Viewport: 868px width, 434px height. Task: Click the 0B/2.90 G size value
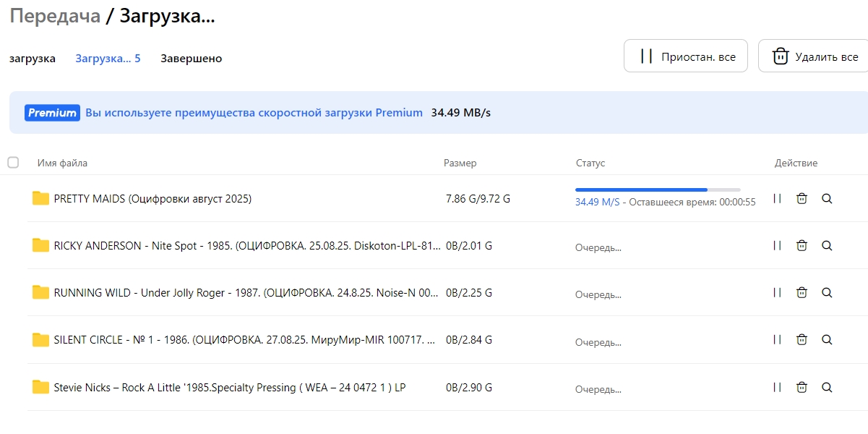[x=469, y=388]
